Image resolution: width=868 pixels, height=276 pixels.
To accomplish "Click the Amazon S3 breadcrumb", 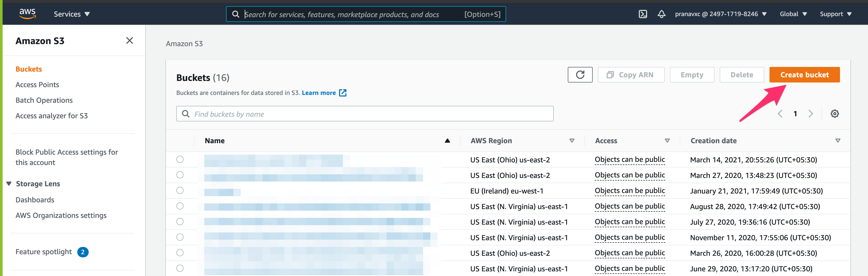I will tap(184, 44).
